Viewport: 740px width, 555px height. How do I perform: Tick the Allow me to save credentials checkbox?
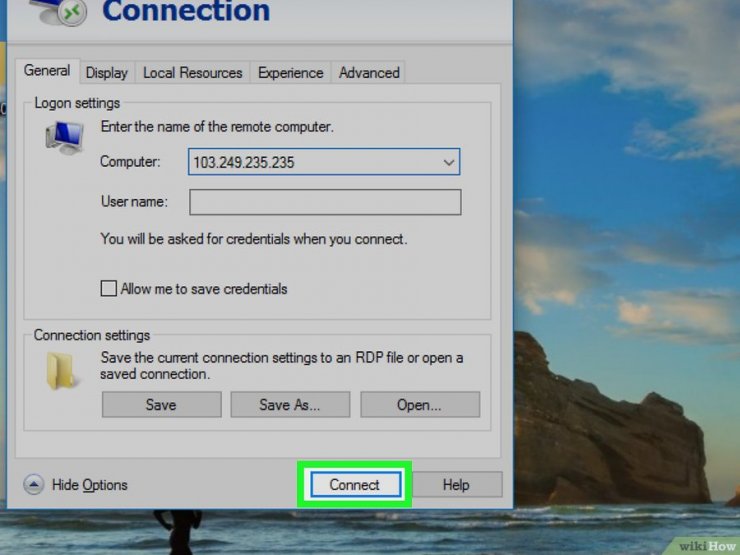coord(109,289)
